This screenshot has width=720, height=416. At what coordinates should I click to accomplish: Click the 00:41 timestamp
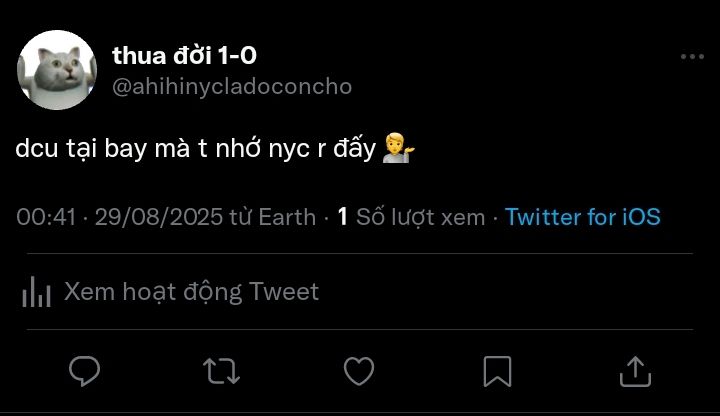tap(46, 217)
